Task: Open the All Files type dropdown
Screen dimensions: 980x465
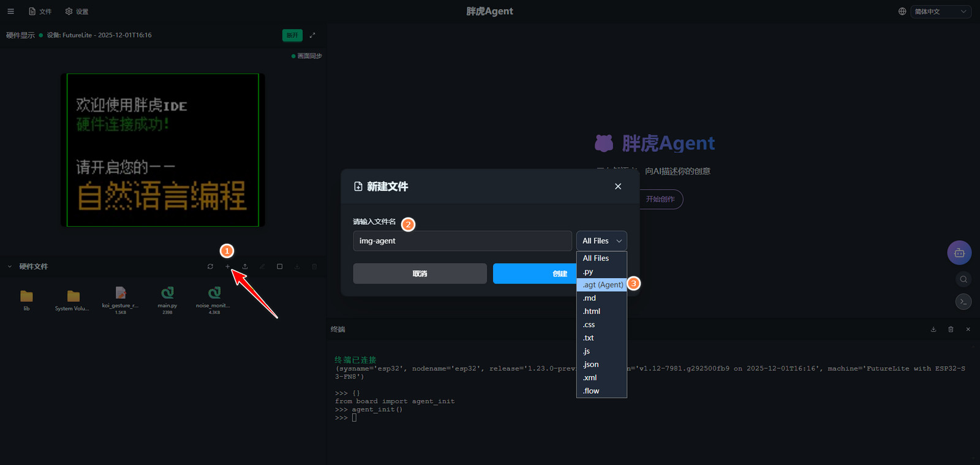Action: click(601, 241)
